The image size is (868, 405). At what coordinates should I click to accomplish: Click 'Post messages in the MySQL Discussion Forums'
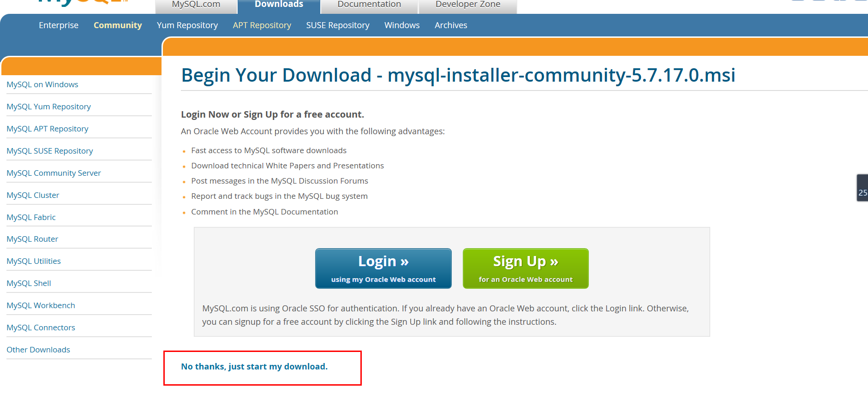point(280,181)
